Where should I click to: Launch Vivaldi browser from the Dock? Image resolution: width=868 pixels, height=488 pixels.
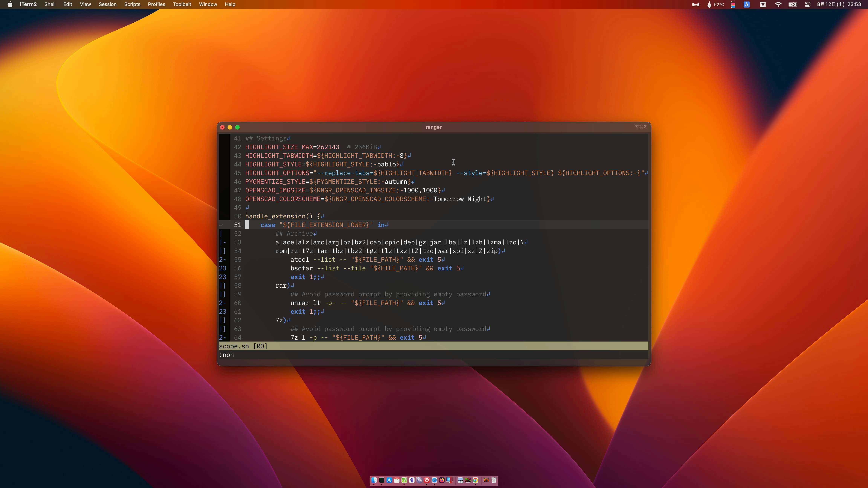(x=427, y=480)
